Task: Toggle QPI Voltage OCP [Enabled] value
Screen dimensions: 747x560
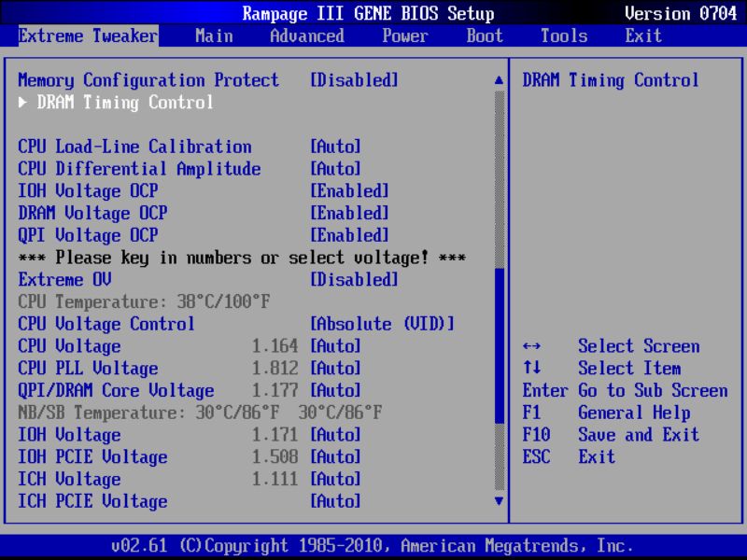Action: pos(349,235)
